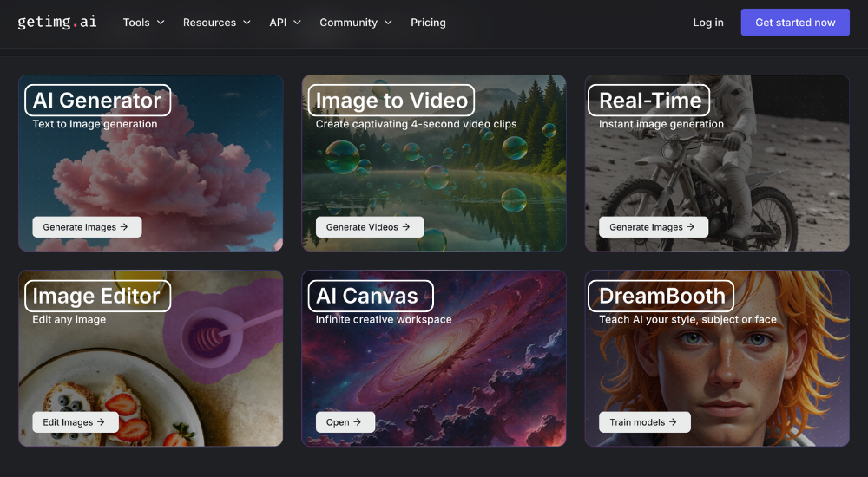Click 'Create captivating 4-second video clips' text
868x477 pixels.
click(417, 124)
